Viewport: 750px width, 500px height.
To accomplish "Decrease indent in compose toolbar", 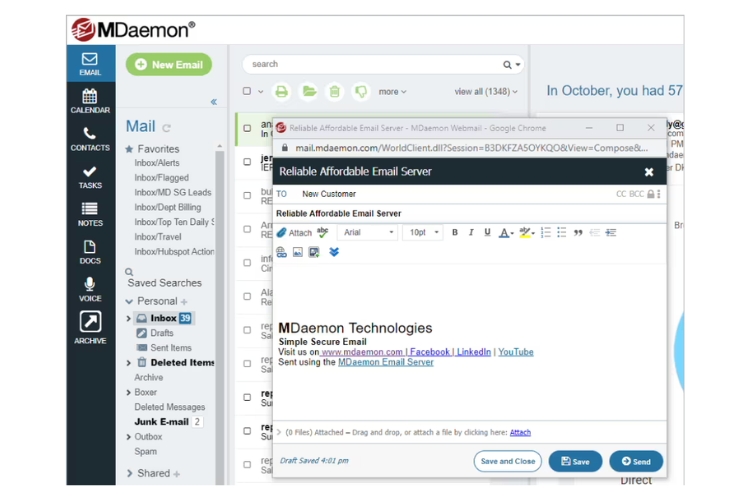I will pos(595,233).
